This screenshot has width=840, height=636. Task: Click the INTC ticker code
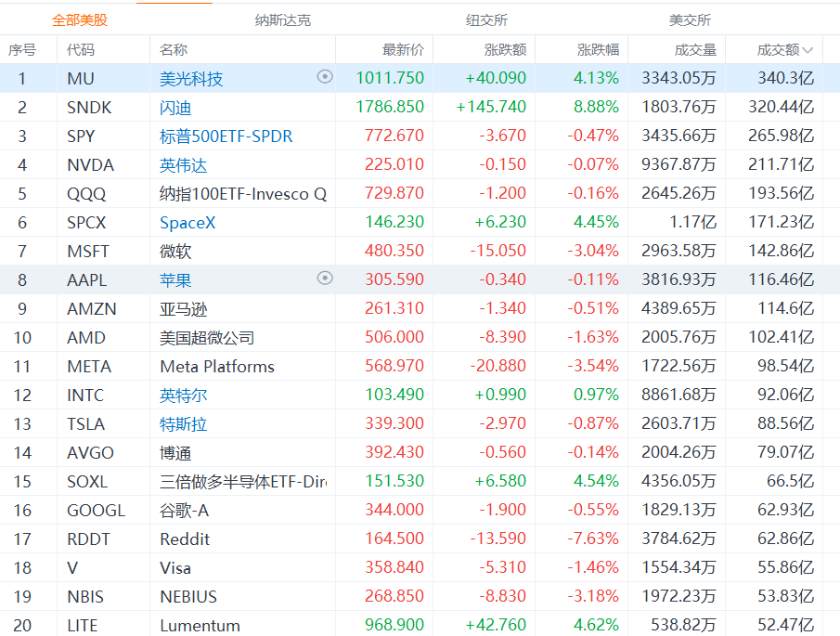[85, 395]
